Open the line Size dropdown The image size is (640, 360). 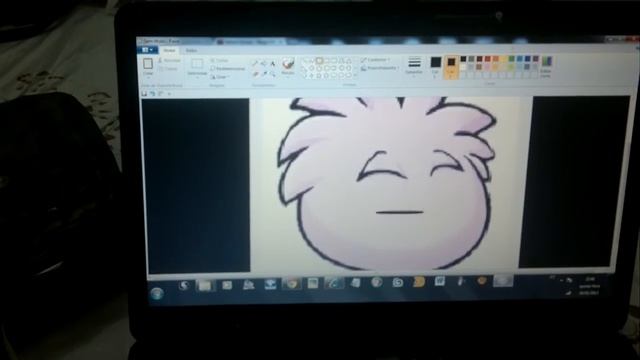[414, 66]
